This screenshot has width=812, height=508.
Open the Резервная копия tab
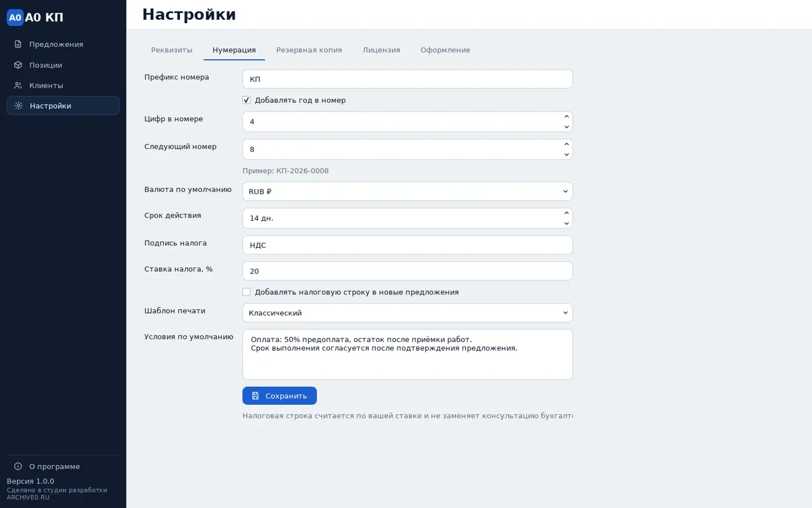(x=309, y=50)
